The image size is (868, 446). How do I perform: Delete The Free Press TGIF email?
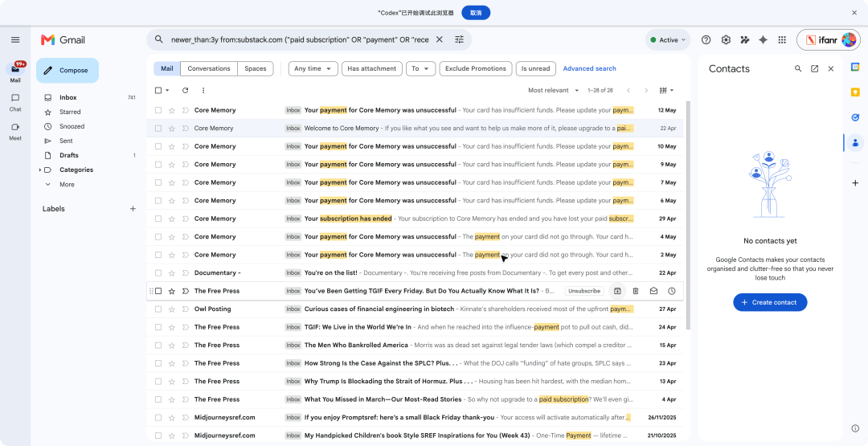coord(636,291)
